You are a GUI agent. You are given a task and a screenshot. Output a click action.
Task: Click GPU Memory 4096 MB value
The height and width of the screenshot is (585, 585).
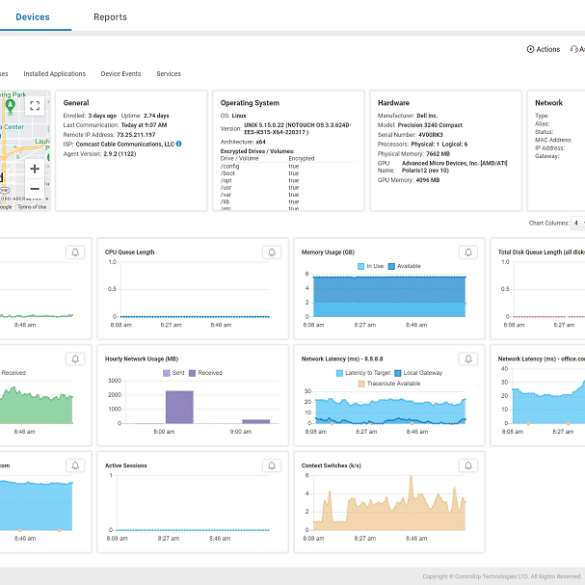428,180
